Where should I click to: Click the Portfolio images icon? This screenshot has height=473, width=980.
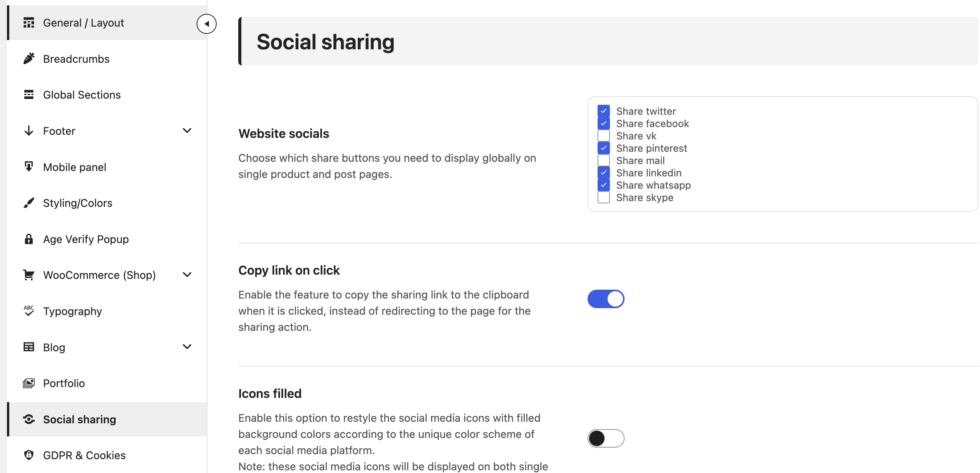[29, 383]
